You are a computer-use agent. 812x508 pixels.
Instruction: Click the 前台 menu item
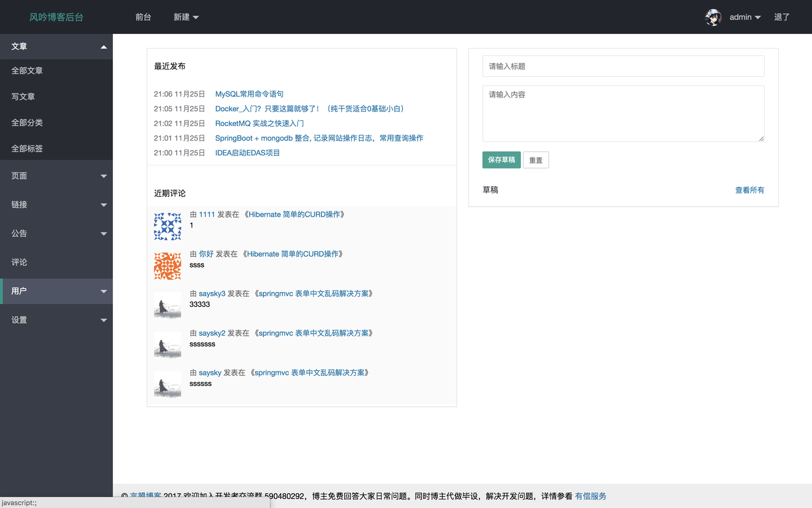[x=143, y=17]
